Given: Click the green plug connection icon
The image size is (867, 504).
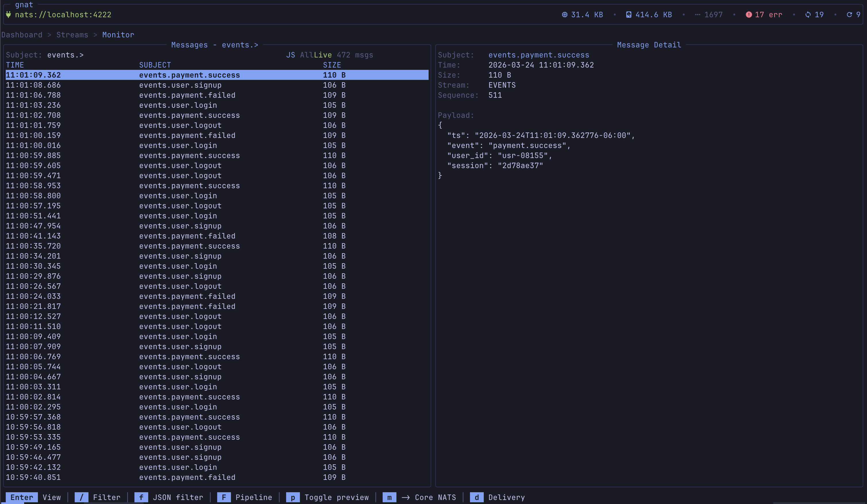Looking at the screenshot, I should pyautogui.click(x=9, y=15).
